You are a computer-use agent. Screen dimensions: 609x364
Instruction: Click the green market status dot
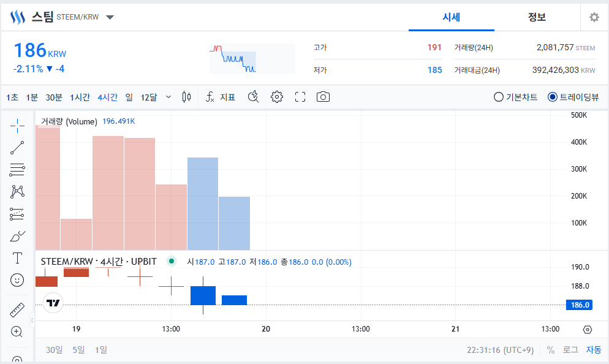click(x=172, y=261)
